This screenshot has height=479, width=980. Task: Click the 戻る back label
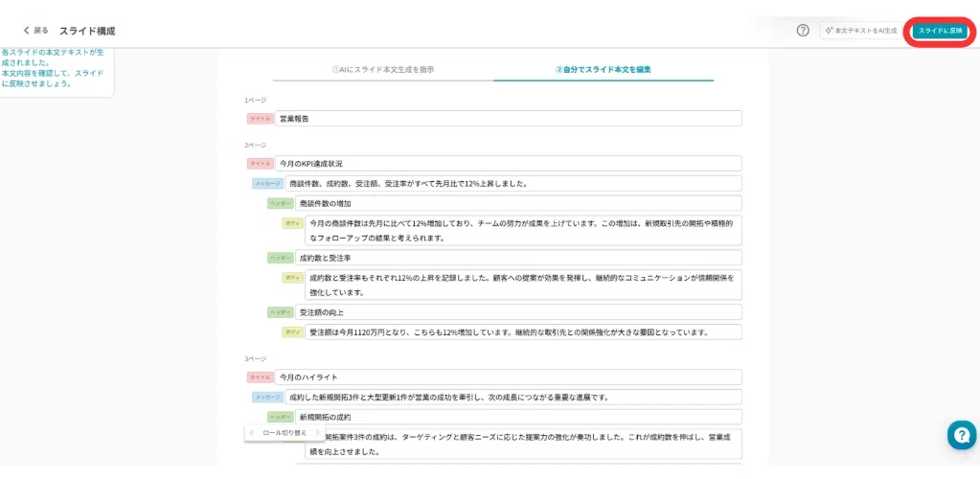pos(41,31)
